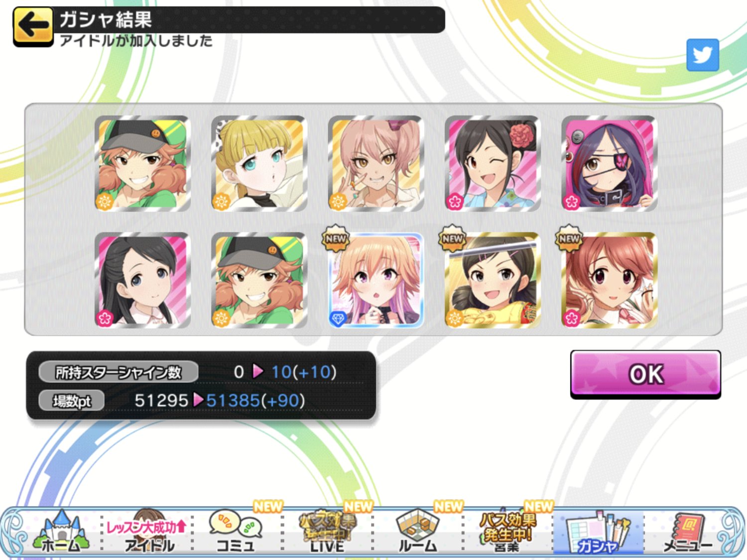Select the NEW red-haired idol card
This screenshot has height=560, width=747.
pyautogui.click(x=609, y=280)
